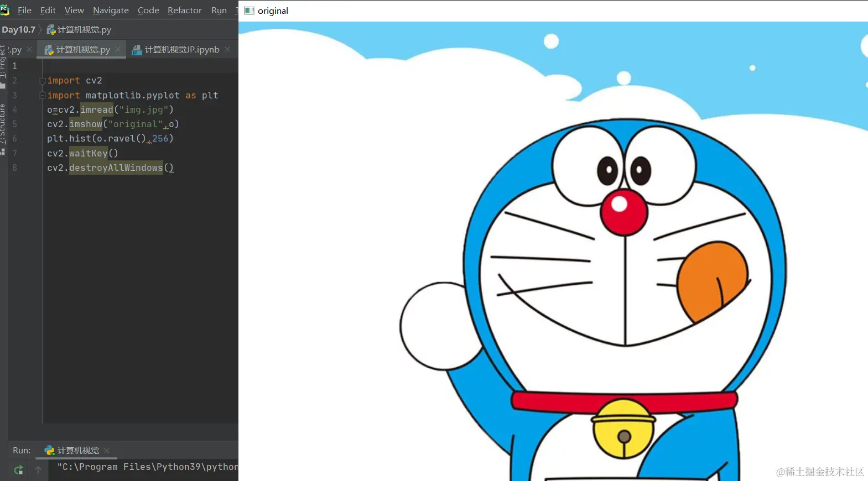Click the PyCharm logo icon

click(x=5, y=10)
